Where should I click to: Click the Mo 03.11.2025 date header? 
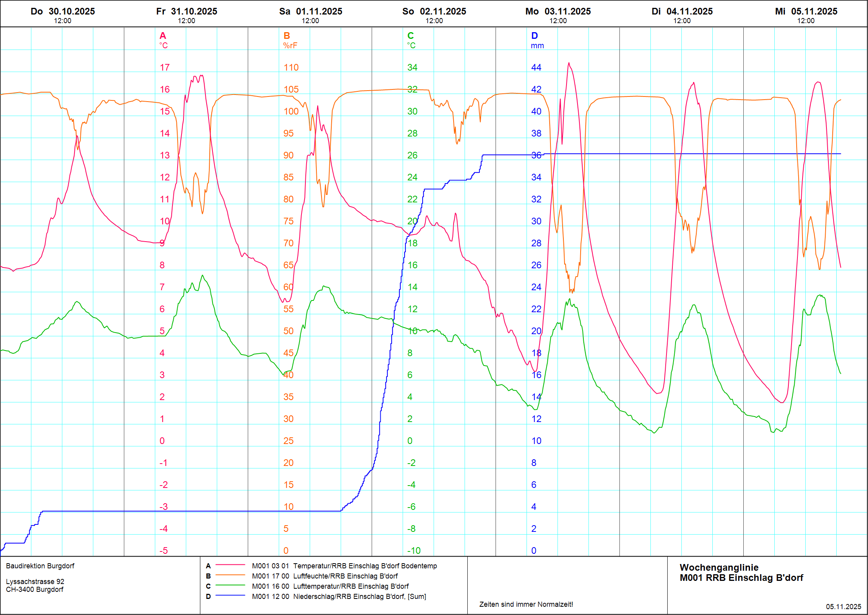click(x=558, y=12)
